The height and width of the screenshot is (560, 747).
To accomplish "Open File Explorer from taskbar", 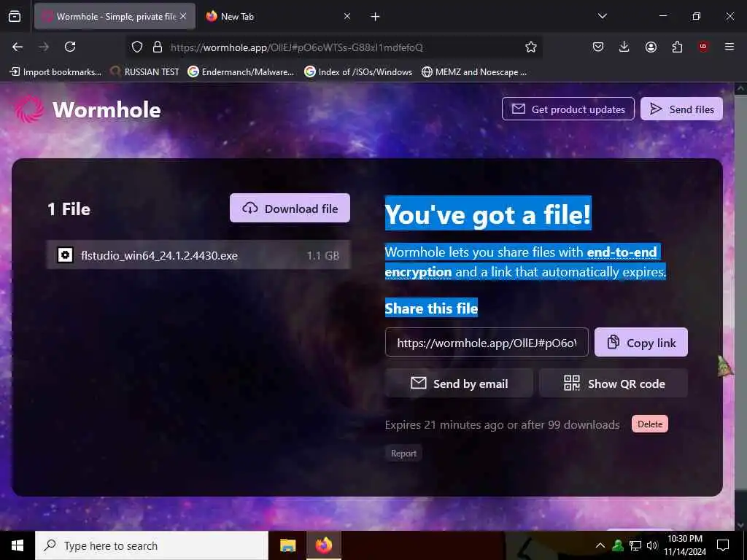I will tap(287, 545).
